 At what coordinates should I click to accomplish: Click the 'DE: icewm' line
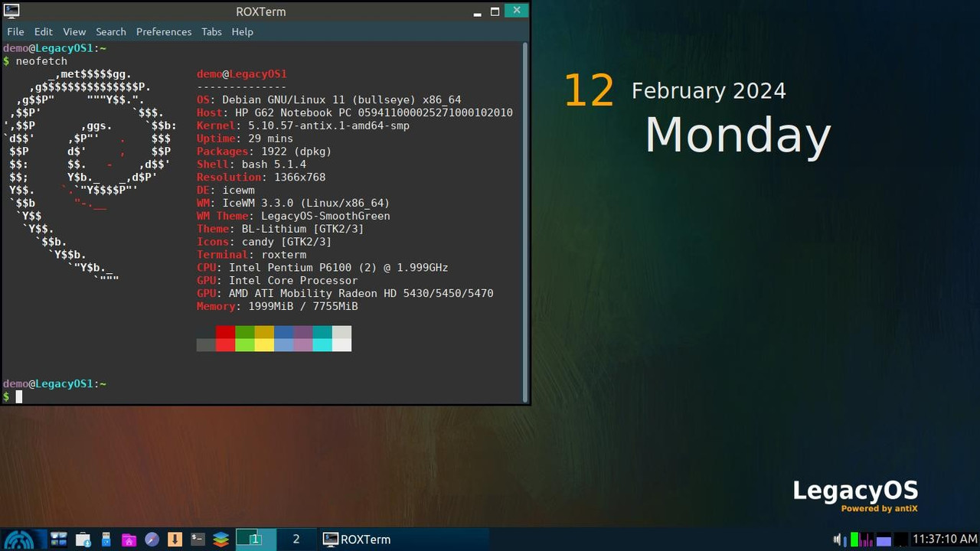point(226,190)
